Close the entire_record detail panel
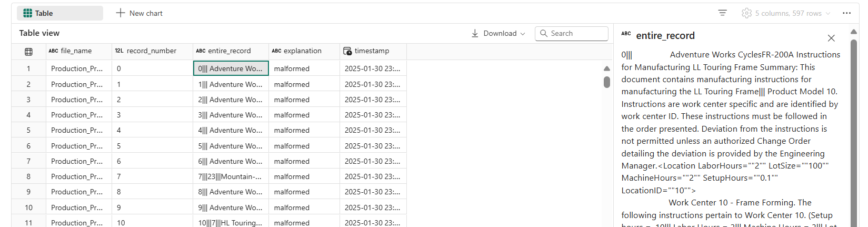The image size is (868, 227). 831,38
